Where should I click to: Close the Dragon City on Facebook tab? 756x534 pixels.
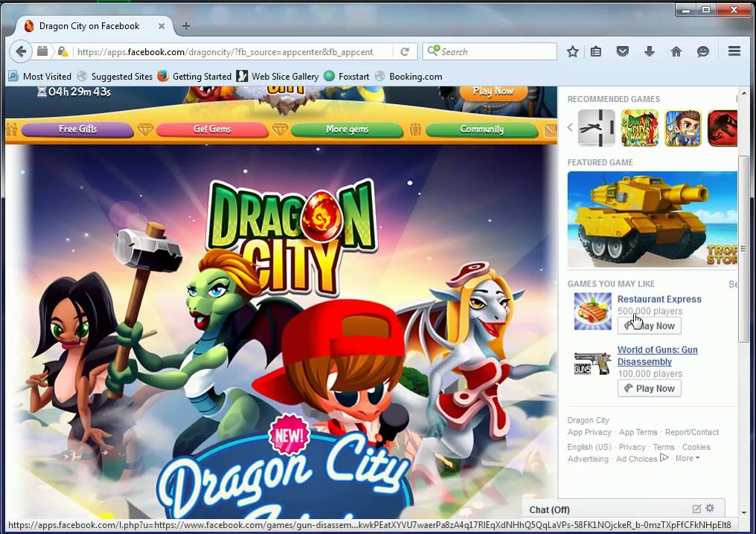point(161,26)
